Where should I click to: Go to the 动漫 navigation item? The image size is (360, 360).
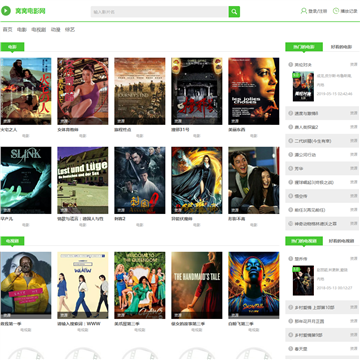click(x=56, y=30)
